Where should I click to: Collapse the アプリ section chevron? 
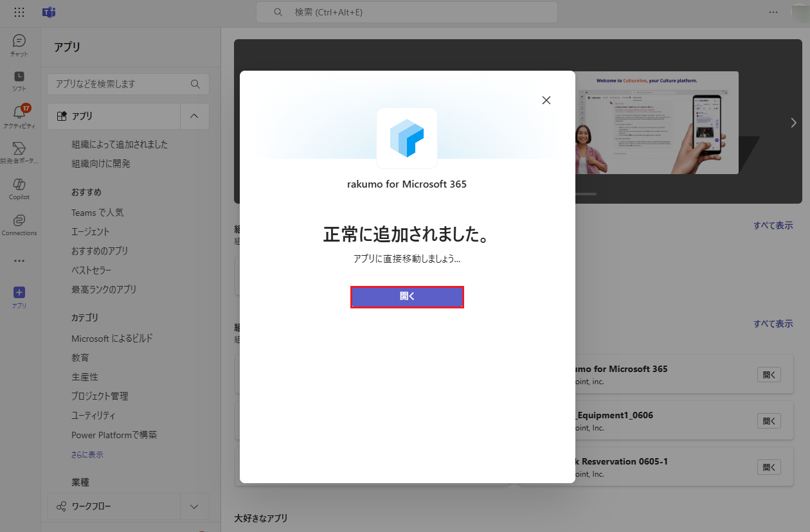coord(194,116)
